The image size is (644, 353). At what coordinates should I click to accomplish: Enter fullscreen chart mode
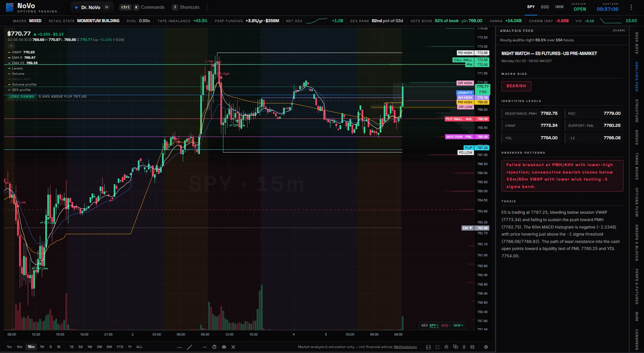[437, 347]
